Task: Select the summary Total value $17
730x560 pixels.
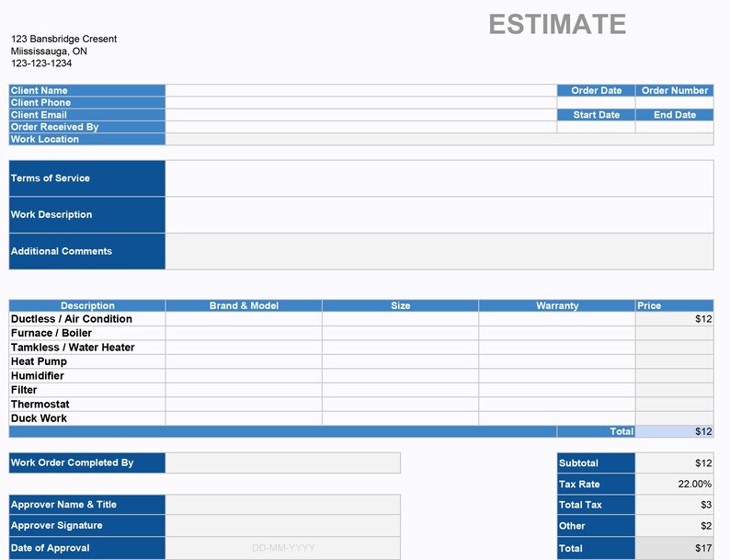Action: coord(675,548)
